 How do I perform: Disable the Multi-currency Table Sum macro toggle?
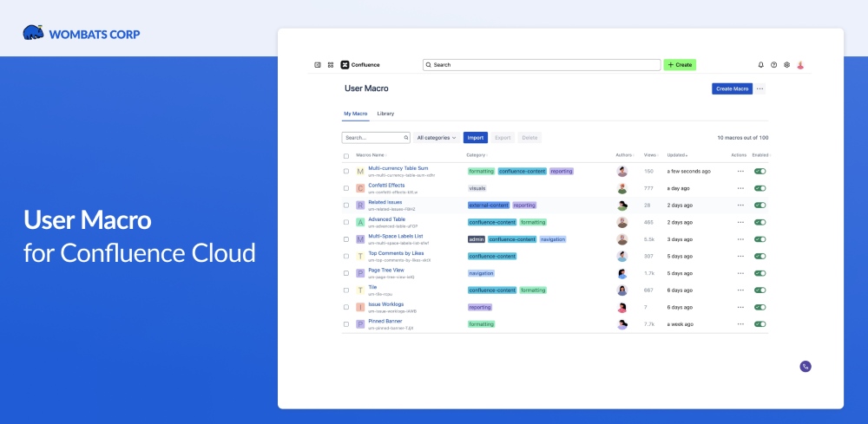[760, 172]
